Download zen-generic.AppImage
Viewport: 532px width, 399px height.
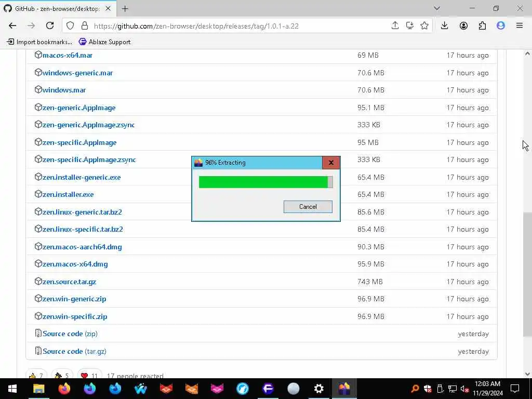(x=79, y=108)
